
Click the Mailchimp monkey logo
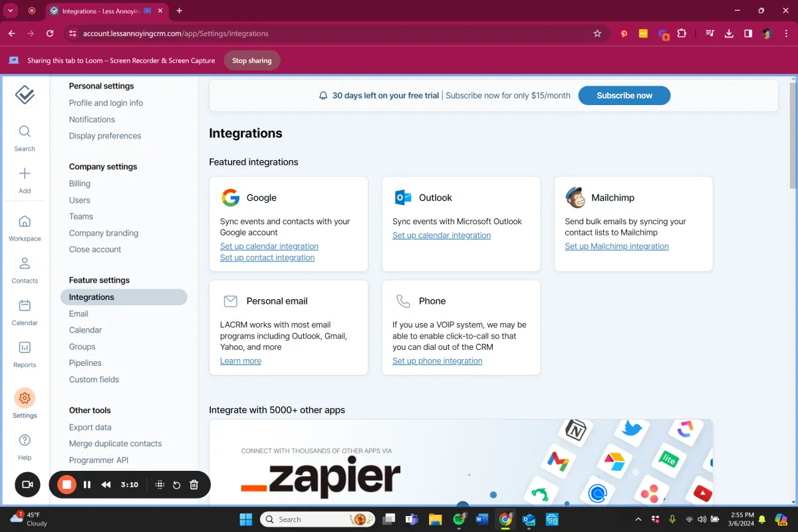[x=575, y=198]
